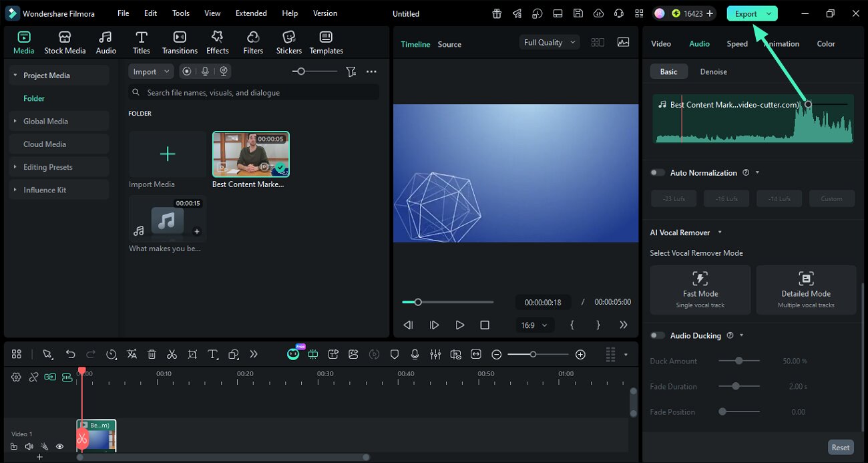Switch to the Speed properties tab
The height and width of the screenshot is (463, 868).
point(737,43)
